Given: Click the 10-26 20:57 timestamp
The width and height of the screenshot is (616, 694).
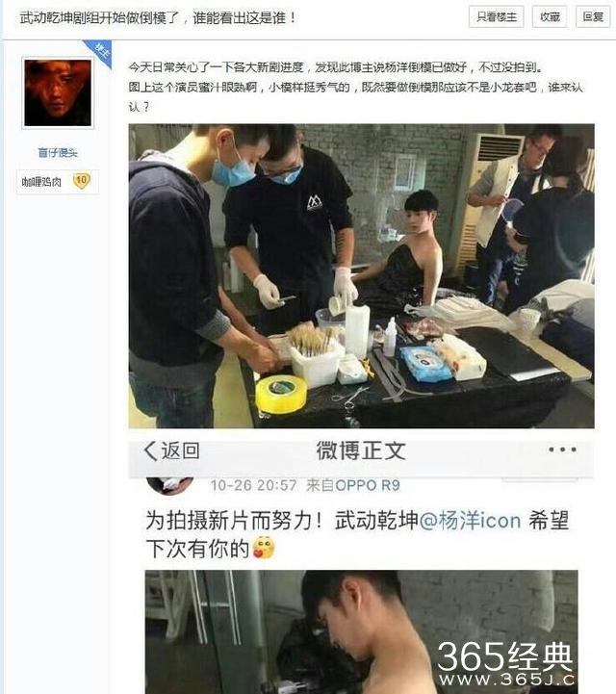Looking at the screenshot, I should click(253, 485).
